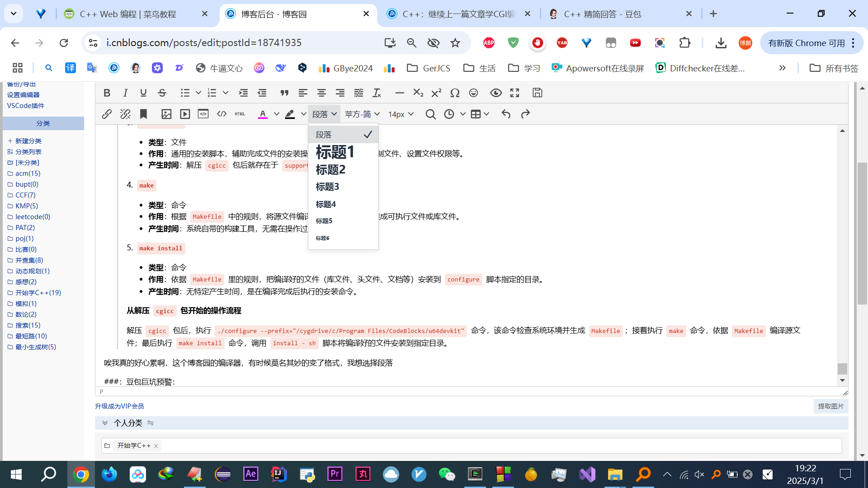Save the post with the floppy icon
This screenshot has height=488, width=868.
pyautogui.click(x=537, y=93)
